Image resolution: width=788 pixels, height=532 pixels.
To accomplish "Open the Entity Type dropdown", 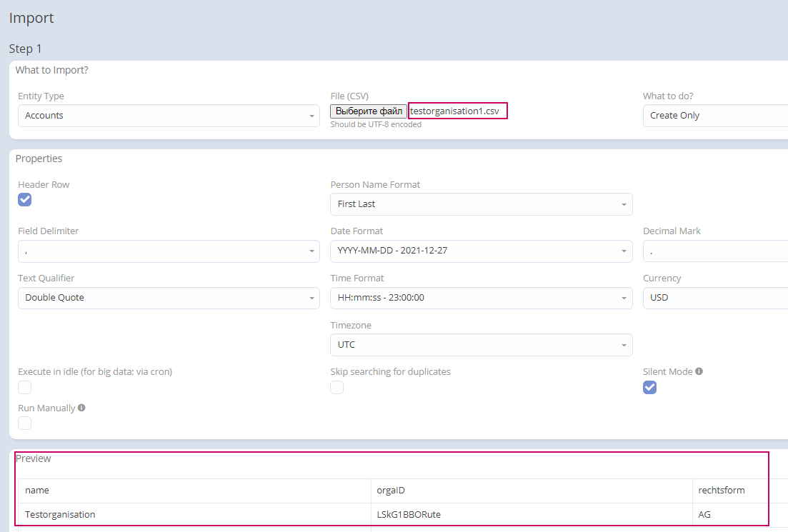I will point(169,116).
